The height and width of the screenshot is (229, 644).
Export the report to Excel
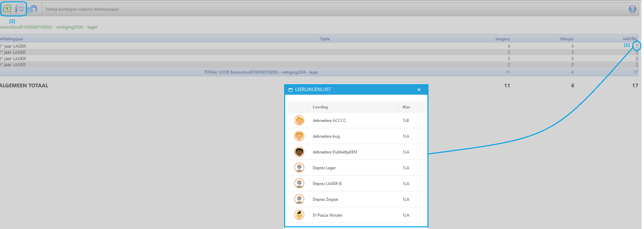tap(7, 9)
